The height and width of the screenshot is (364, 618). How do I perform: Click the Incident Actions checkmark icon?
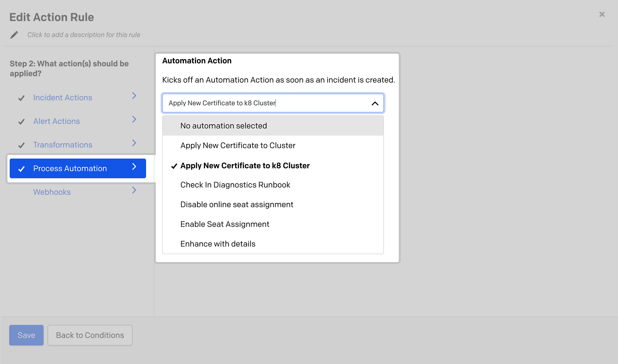pyautogui.click(x=22, y=97)
